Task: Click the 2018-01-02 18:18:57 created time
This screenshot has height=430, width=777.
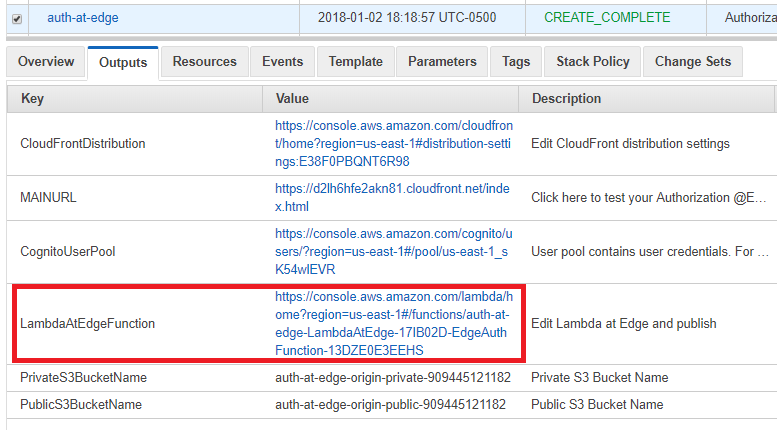Action: 407,18
